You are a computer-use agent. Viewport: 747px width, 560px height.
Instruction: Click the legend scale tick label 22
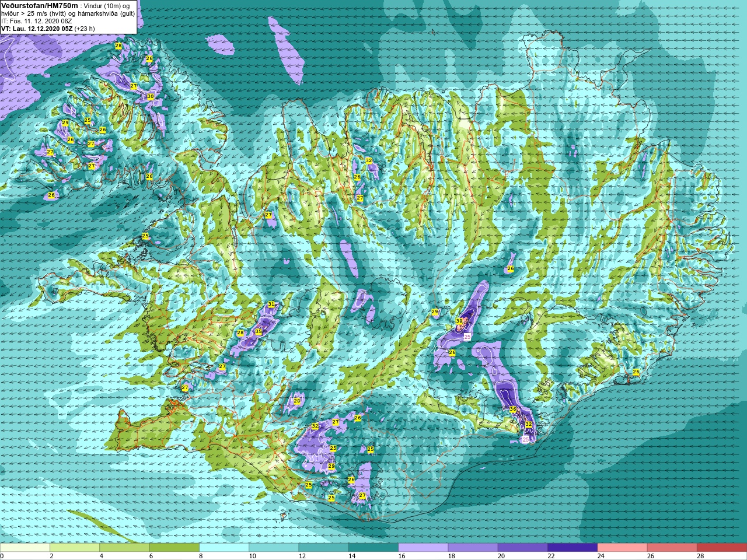[551, 556]
